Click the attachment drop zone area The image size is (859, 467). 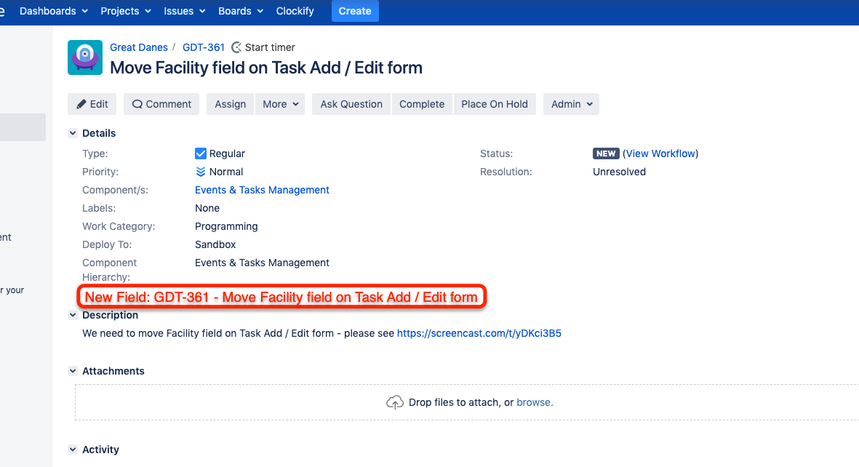[467, 402]
